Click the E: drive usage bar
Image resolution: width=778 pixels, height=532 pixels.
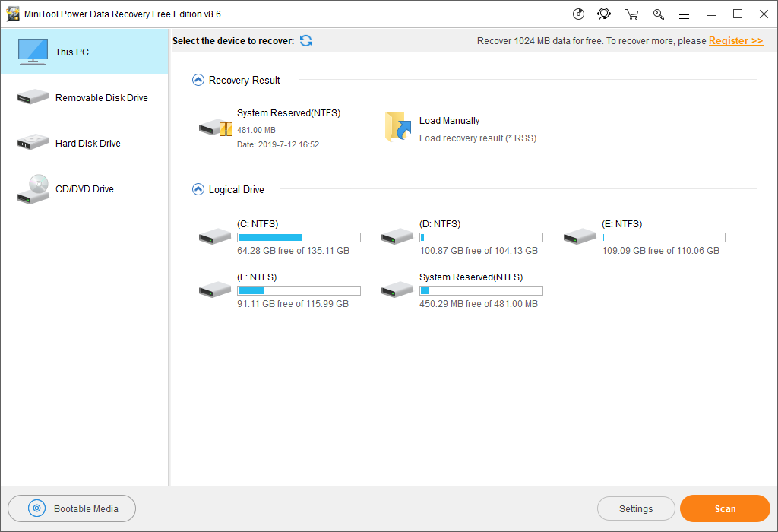pyautogui.click(x=663, y=238)
